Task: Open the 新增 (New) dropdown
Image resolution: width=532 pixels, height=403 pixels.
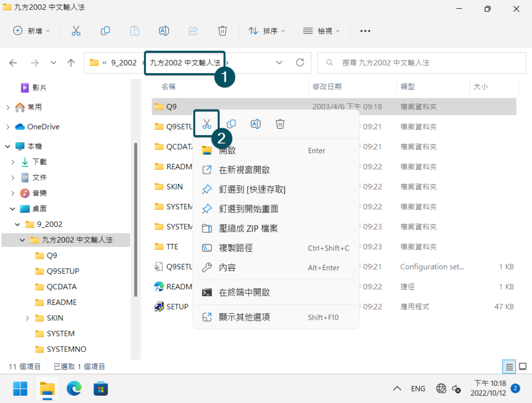Action: [32, 31]
